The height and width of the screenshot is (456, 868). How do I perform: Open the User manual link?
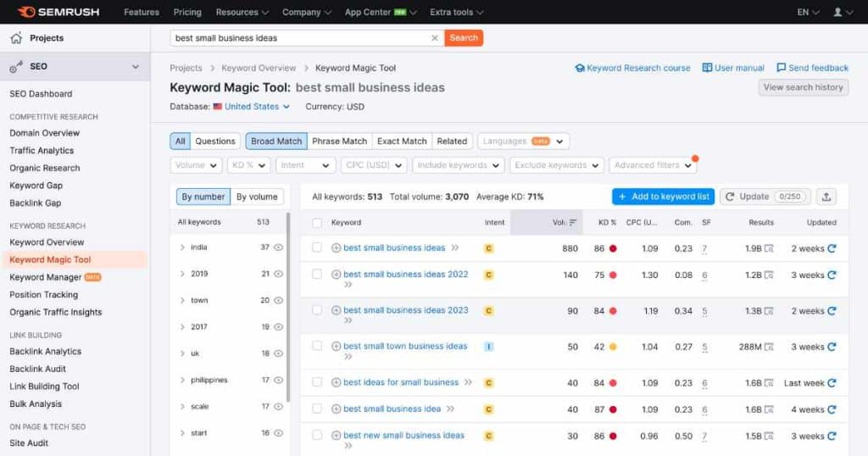(x=733, y=68)
